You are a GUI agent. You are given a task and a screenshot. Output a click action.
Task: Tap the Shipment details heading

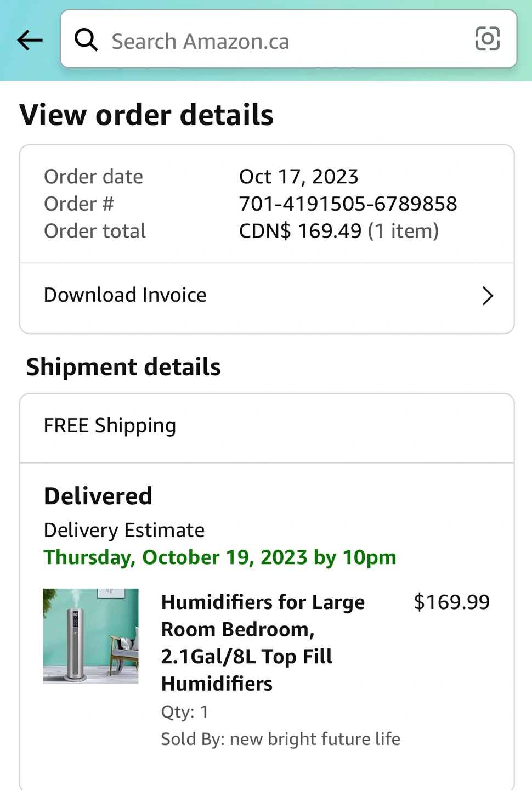pos(123,367)
